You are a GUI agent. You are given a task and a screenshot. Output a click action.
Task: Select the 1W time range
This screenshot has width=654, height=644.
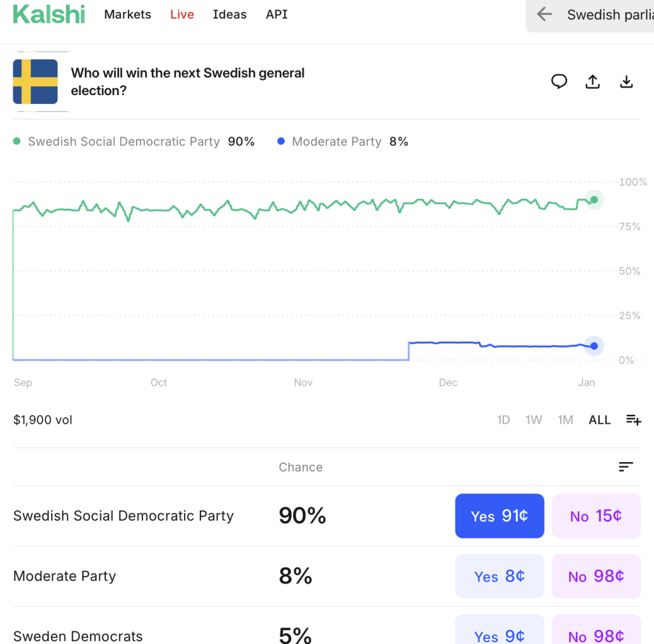pyautogui.click(x=533, y=420)
